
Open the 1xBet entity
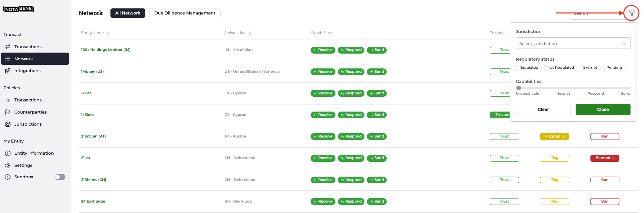point(86,93)
